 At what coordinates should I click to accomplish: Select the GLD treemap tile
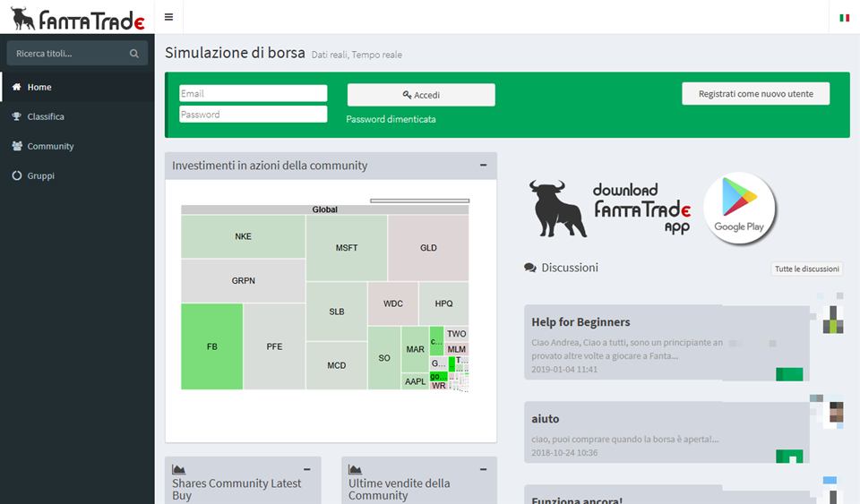tap(428, 248)
